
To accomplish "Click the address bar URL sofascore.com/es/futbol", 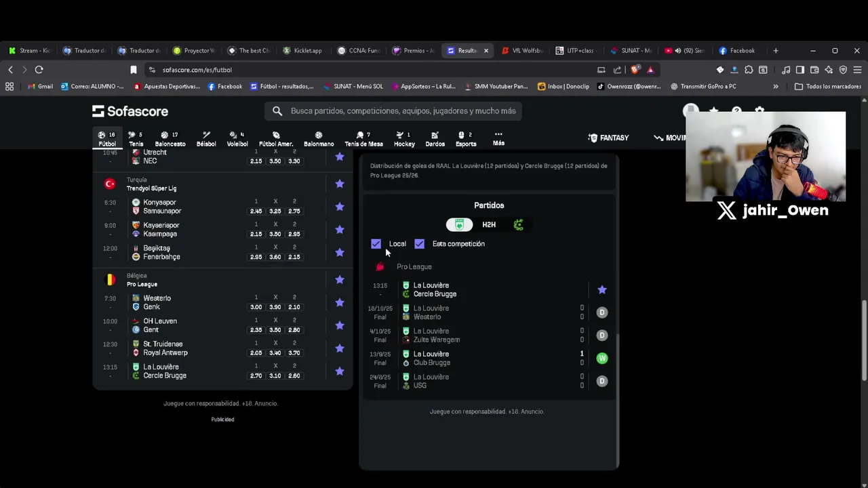I will 197,70.
